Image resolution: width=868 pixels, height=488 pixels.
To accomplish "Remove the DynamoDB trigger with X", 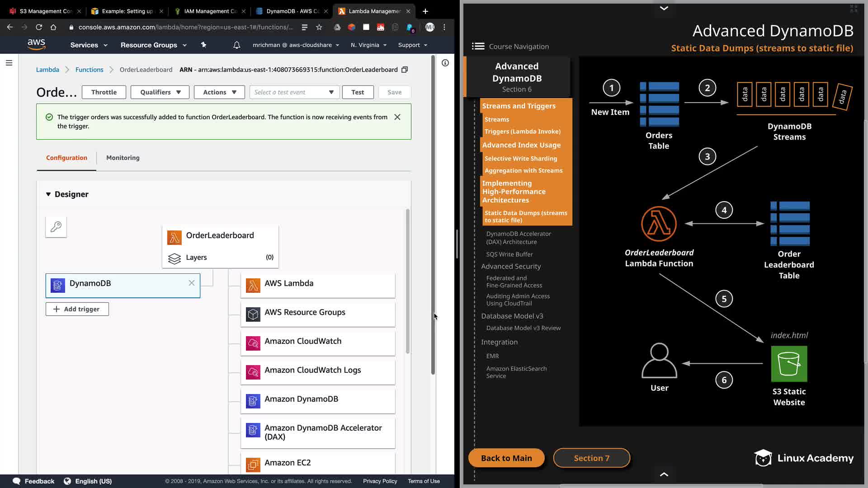I will 192,283.
